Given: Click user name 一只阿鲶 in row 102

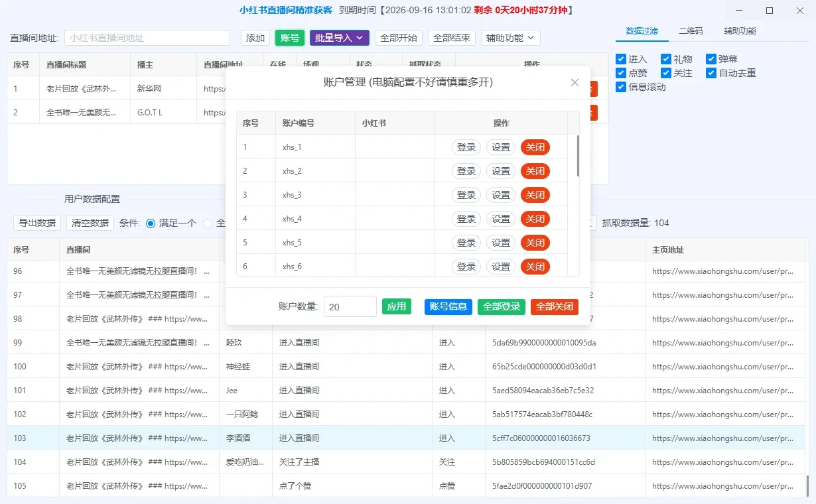Looking at the screenshot, I should [242, 414].
